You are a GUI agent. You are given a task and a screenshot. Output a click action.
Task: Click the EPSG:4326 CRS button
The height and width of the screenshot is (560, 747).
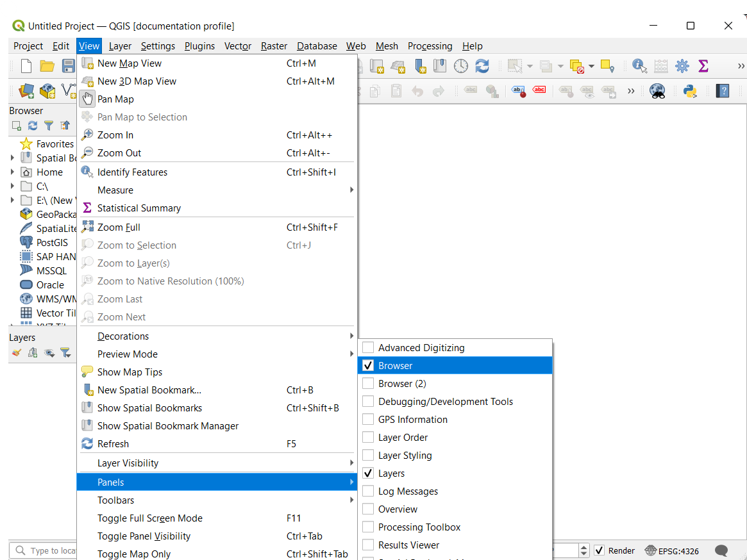[672, 551]
